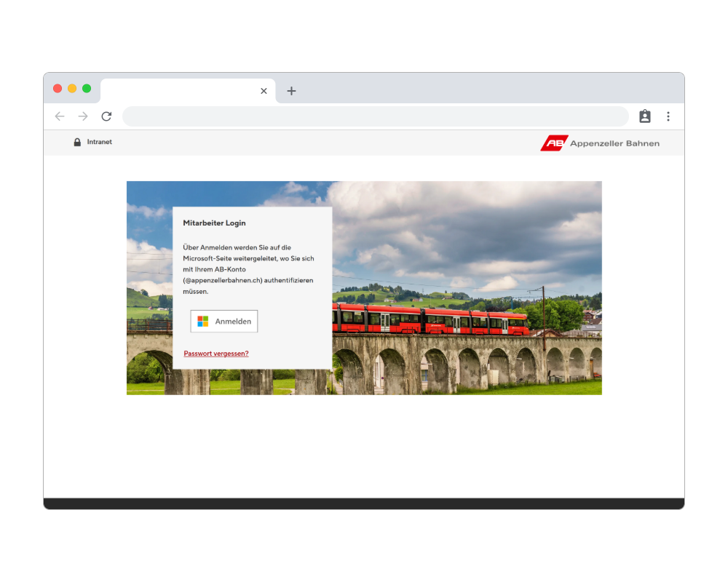The height and width of the screenshot is (582, 728).
Task: Reload the intranet login page
Action: coord(106,116)
